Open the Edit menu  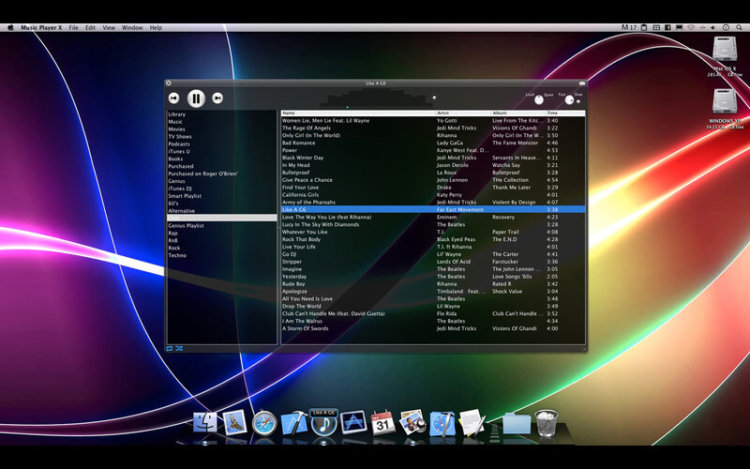(x=90, y=28)
